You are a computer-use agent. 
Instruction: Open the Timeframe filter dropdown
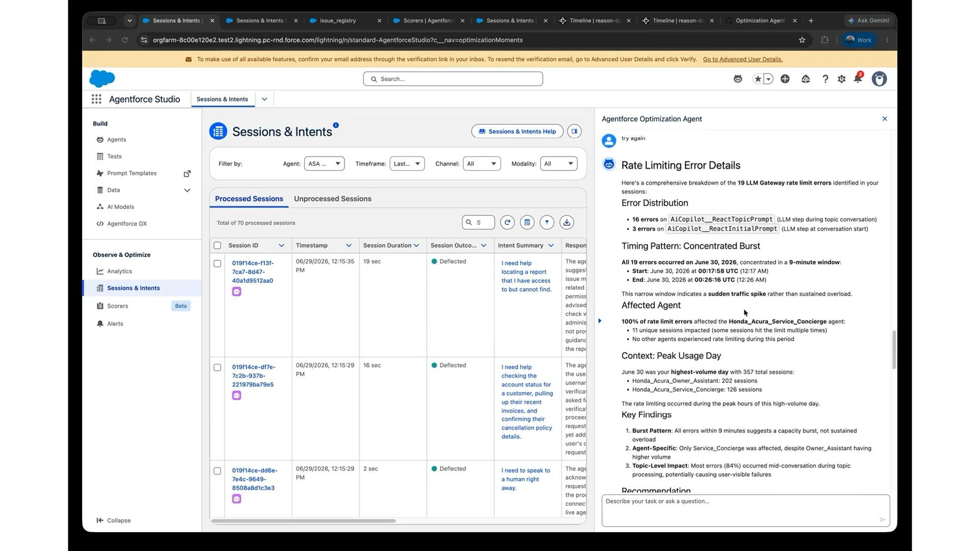tap(407, 164)
